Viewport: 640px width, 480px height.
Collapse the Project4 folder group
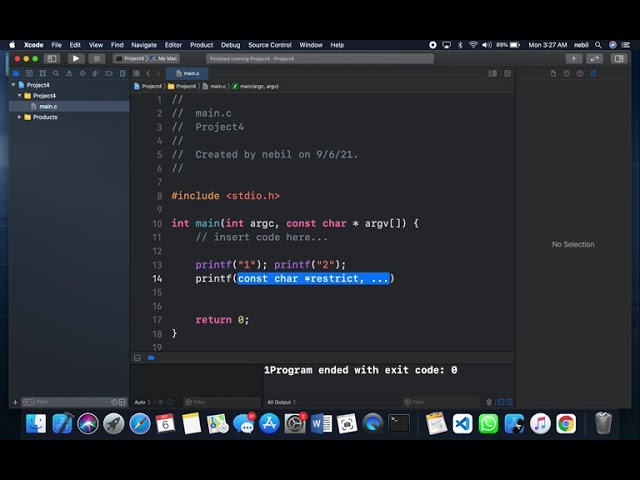point(20,96)
